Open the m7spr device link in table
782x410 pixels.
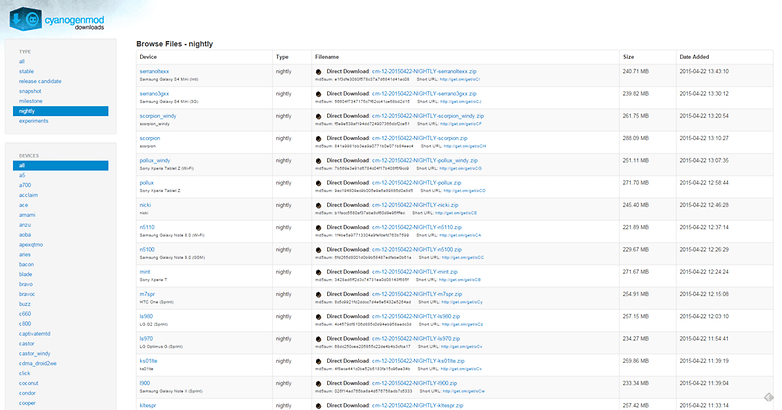click(x=147, y=294)
